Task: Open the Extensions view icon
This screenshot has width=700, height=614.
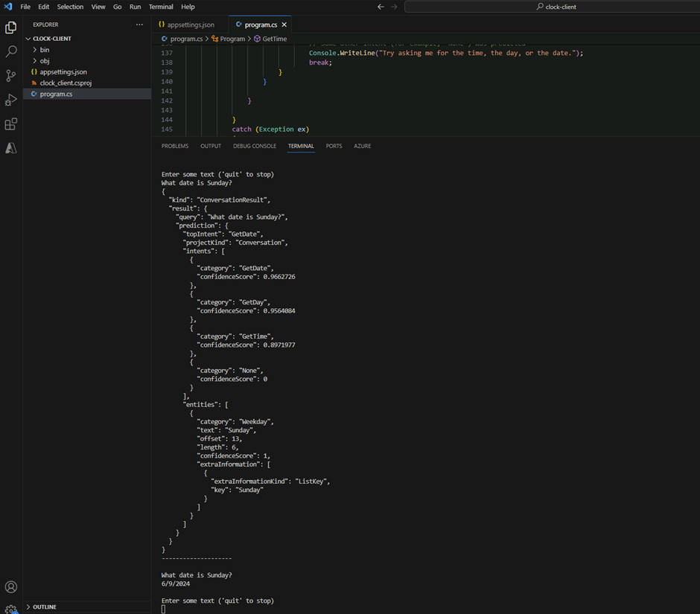Action: point(11,124)
